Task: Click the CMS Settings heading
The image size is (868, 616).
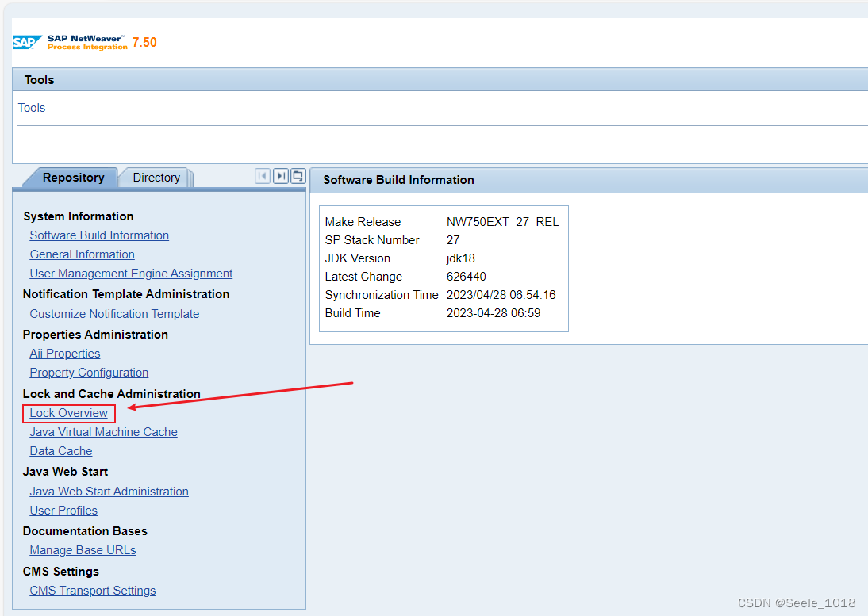Action: pyautogui.click(x=61, y=572)
